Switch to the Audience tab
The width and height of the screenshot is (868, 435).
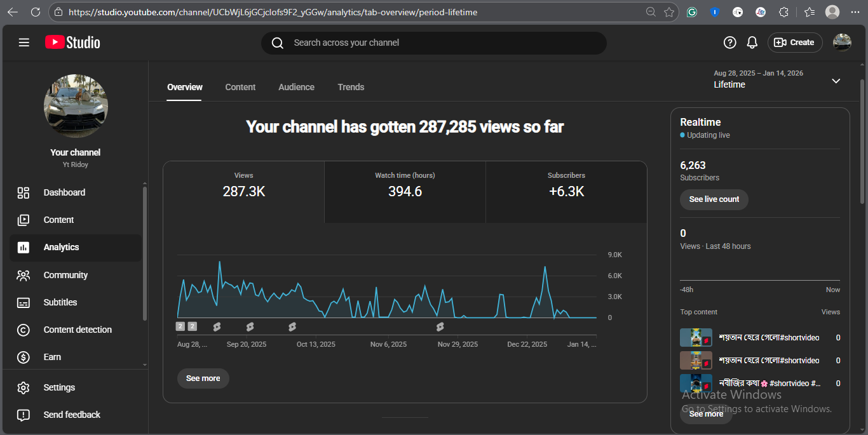coord(296,87)
